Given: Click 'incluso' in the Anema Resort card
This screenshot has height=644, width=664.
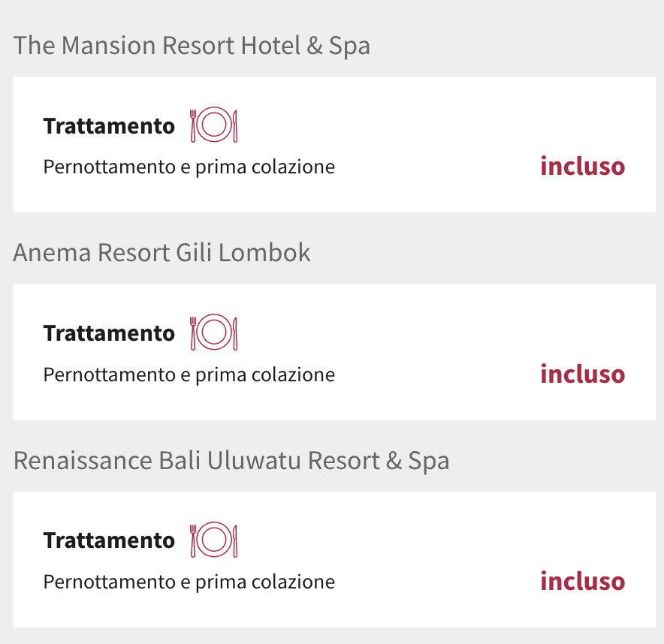Looking at the screenshot, I should click(x=583, y=374).
